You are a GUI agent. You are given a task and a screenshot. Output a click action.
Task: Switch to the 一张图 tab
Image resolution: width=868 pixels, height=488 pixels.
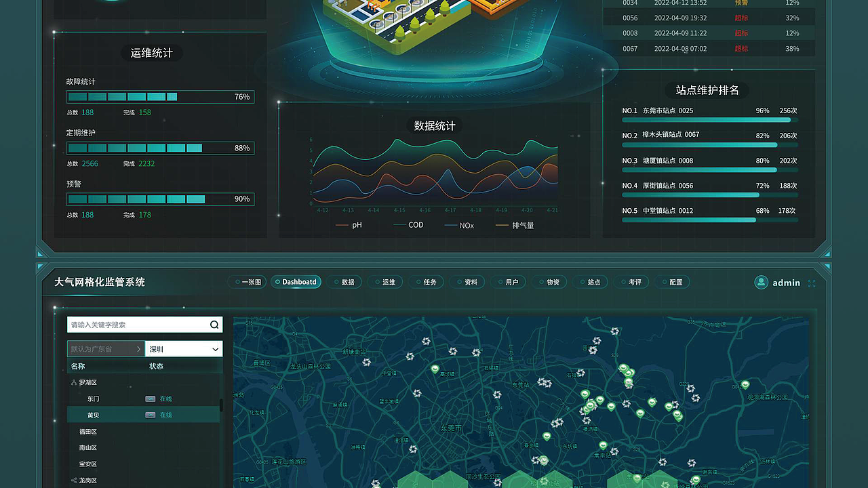248,282
